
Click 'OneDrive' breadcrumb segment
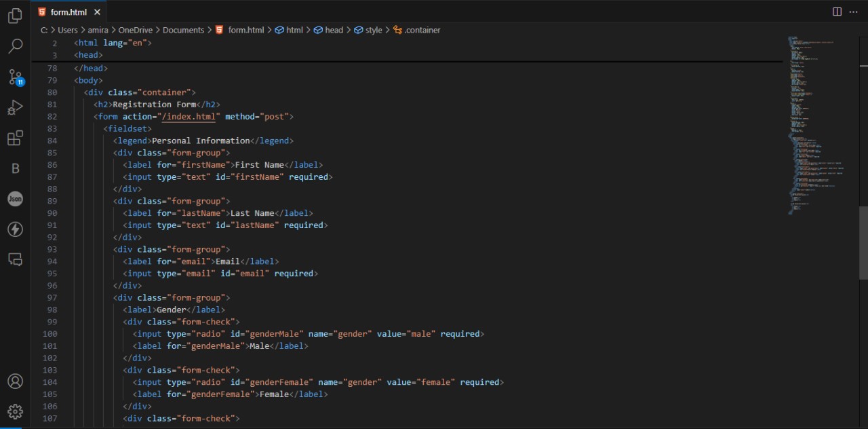click(136, 30)
